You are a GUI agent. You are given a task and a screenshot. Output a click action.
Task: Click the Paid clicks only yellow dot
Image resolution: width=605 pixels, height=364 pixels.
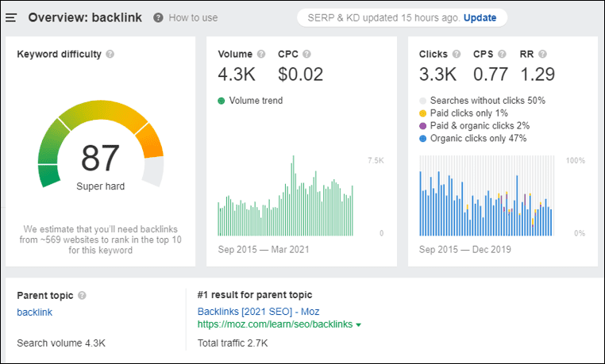click(423, 113)
